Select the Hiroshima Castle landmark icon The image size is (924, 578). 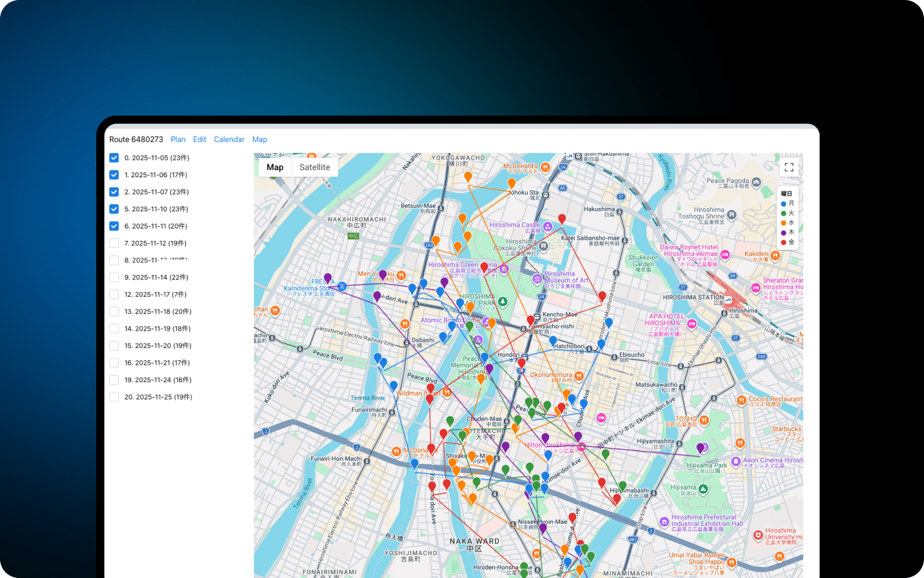[x=547, y=226]
